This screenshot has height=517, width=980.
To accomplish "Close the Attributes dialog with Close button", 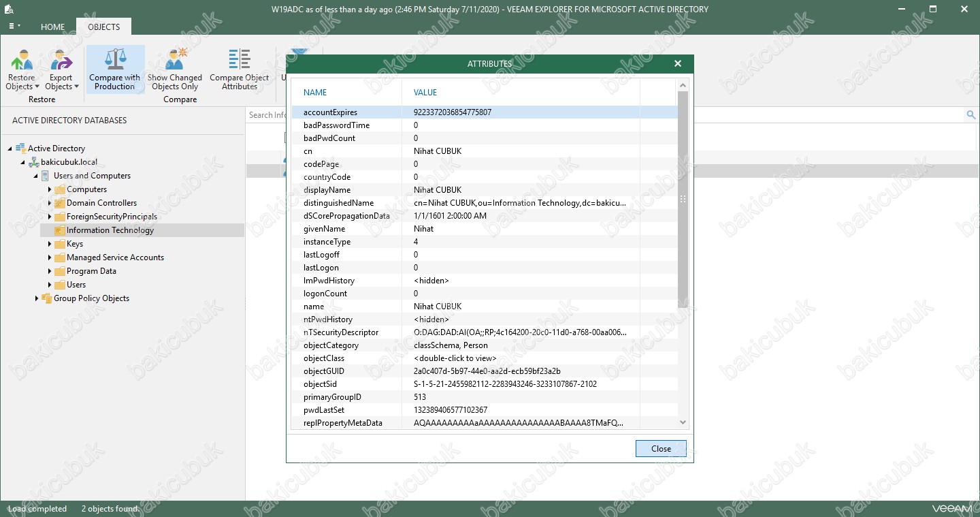I will (661, 448).
